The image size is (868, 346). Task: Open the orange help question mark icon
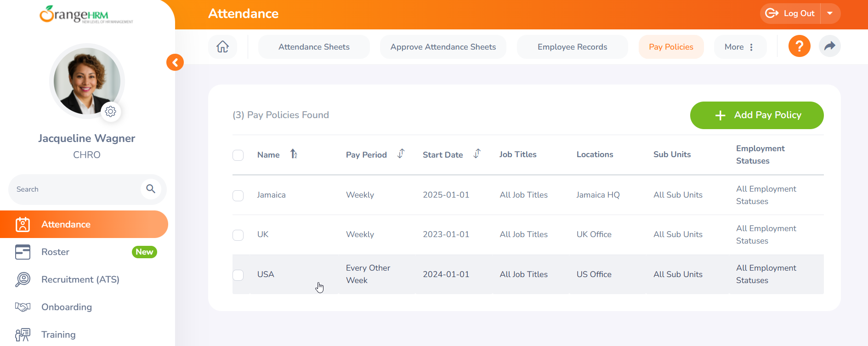(799, 46)
